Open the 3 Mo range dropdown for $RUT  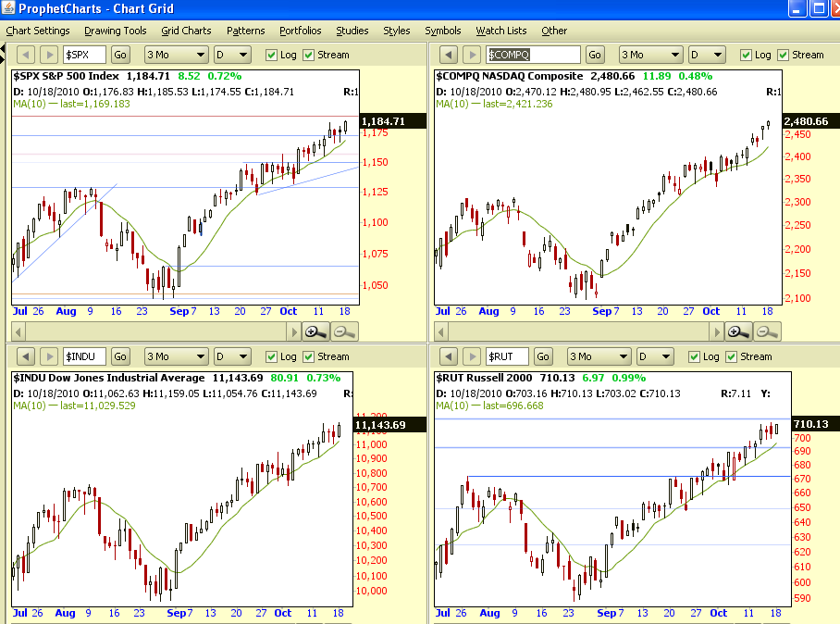[x=599, y=356]
